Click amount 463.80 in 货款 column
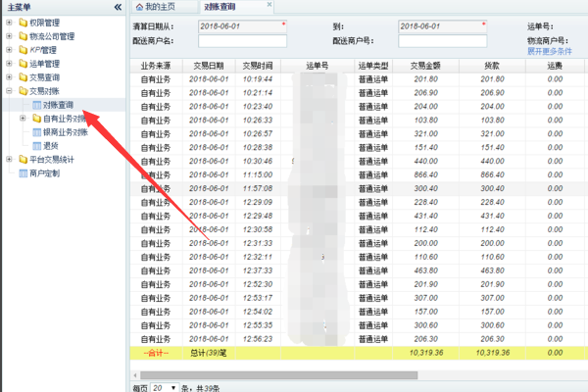This screenshot has height=392, width=588. [492, 270]
